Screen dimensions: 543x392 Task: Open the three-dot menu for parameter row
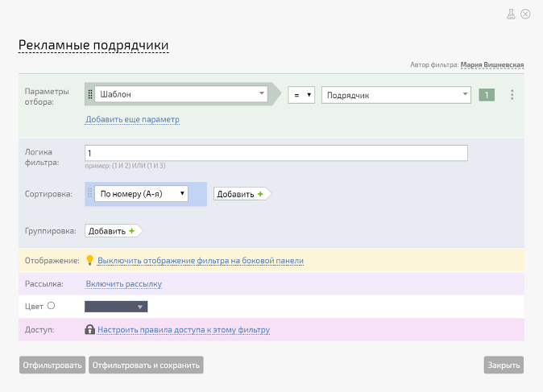click(x=512, y=95)
